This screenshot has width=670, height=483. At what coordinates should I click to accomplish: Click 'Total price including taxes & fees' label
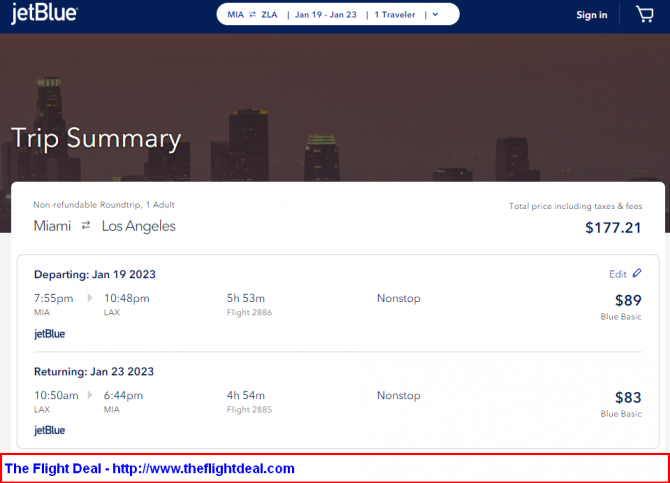click(x=576, y=206)
